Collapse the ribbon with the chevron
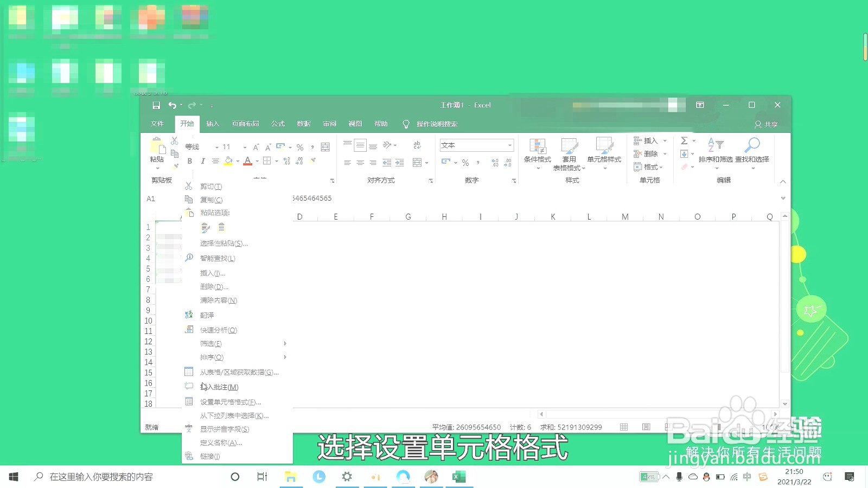The image size is (868, 488). point(783,181)
